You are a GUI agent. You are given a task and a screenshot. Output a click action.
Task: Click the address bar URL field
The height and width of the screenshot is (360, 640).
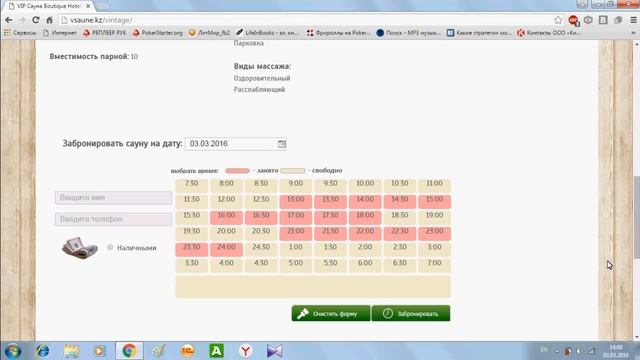(x=306, y=20)
